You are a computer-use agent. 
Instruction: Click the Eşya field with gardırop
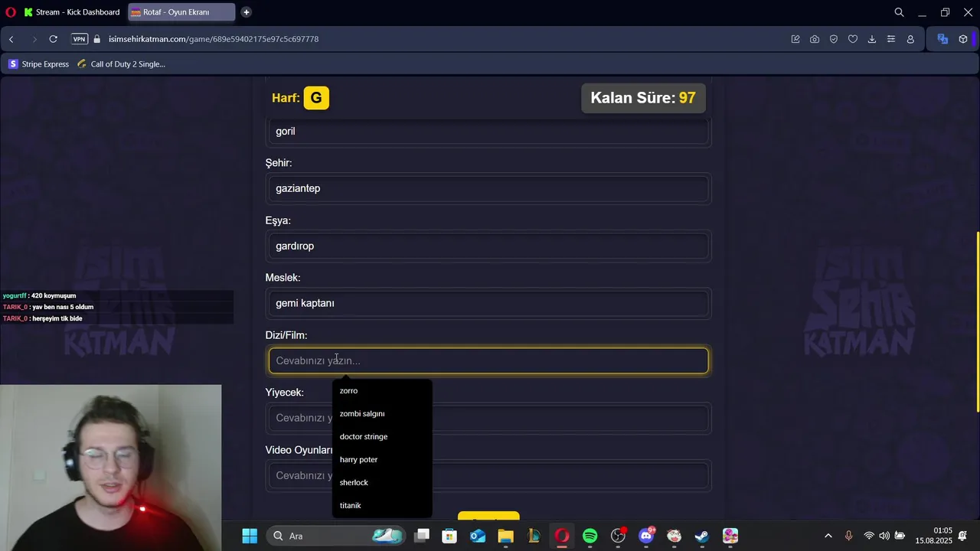pyautogui.click(x=488, y=246)
